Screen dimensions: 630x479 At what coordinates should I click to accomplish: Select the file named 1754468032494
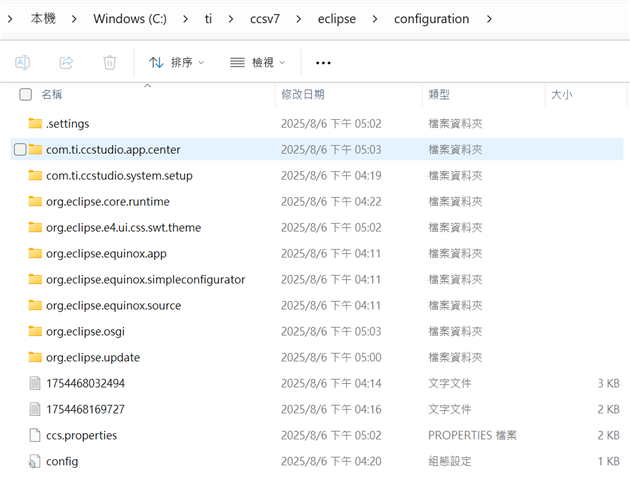click(x=85, y=383)
